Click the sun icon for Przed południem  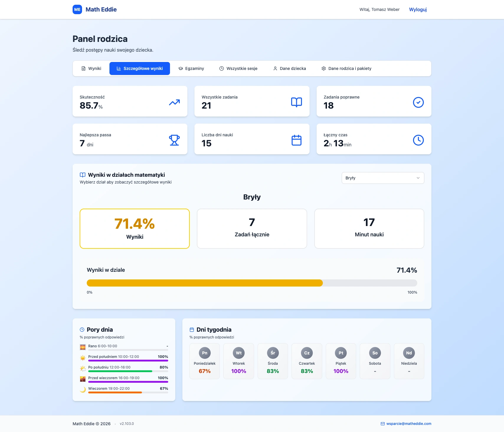pos(83,358)
